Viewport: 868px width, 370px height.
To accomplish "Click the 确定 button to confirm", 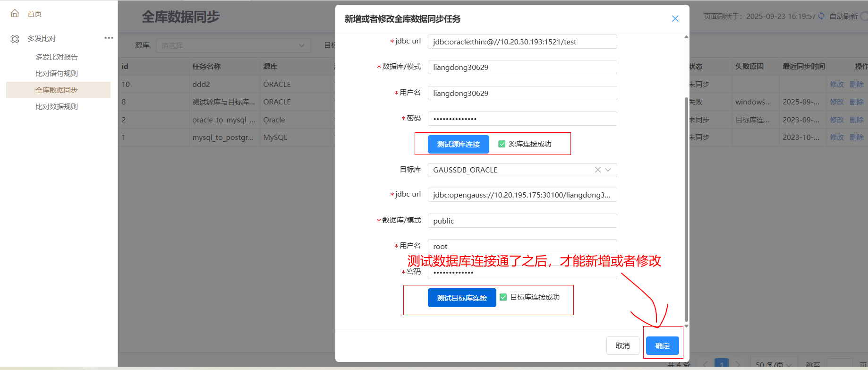I will tap(662, 345).
